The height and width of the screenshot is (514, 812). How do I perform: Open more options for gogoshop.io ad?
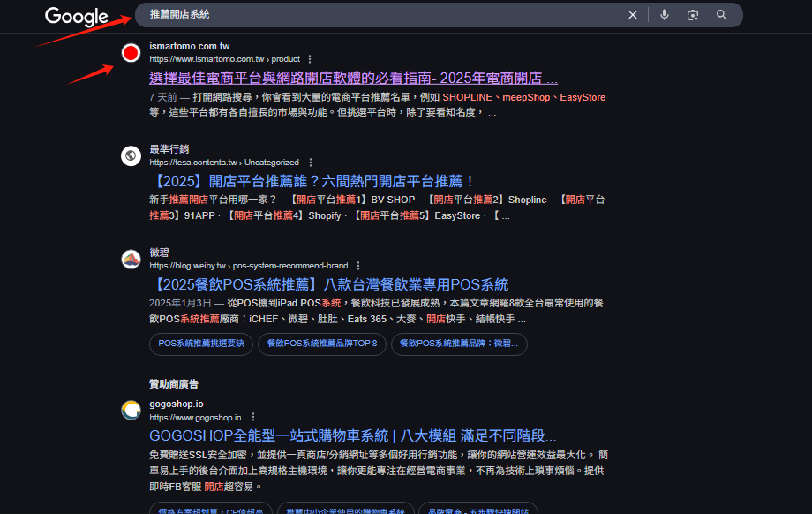(252, 417)
